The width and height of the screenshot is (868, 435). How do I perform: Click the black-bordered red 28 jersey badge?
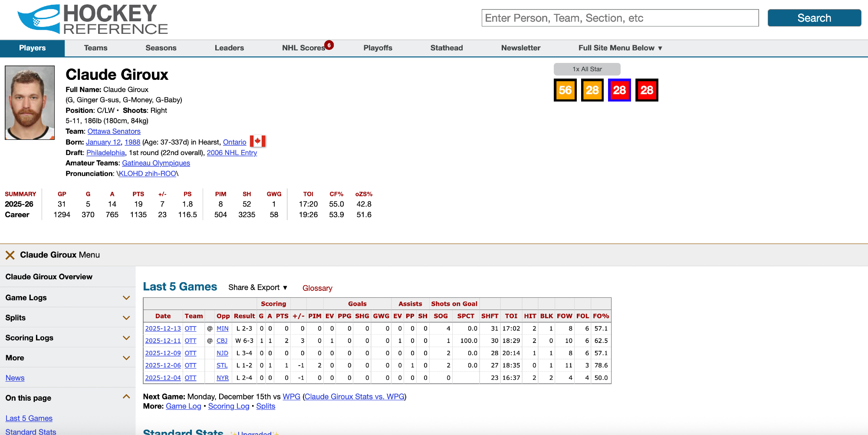647,90
